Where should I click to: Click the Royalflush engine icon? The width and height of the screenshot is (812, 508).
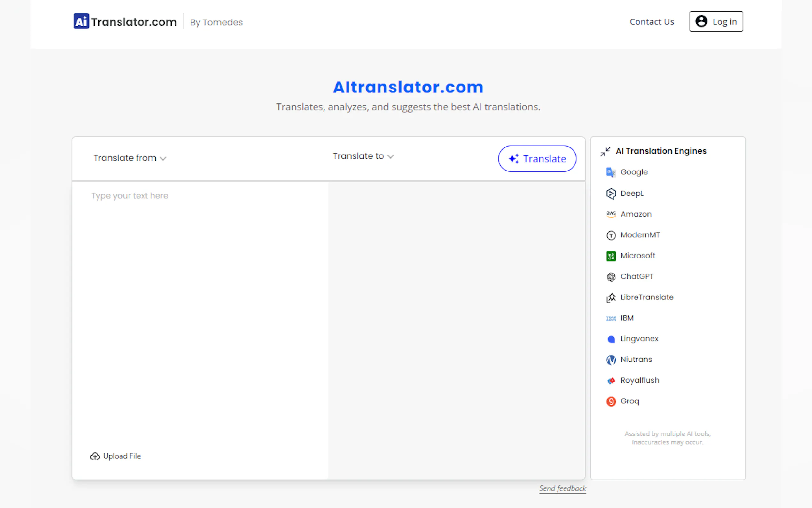point(611,380)
